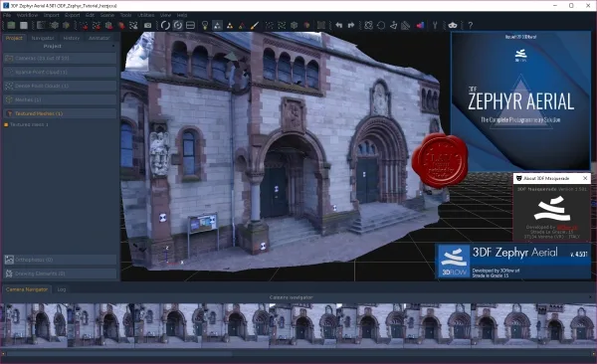Click the wrench options toolbar icon

point(435,25)
